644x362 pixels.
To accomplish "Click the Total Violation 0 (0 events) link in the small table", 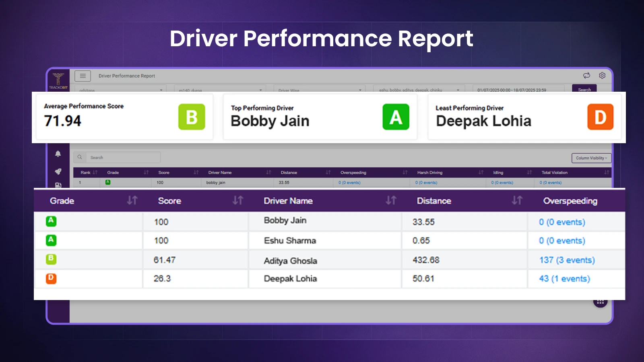I will click(x=551, y=183).
